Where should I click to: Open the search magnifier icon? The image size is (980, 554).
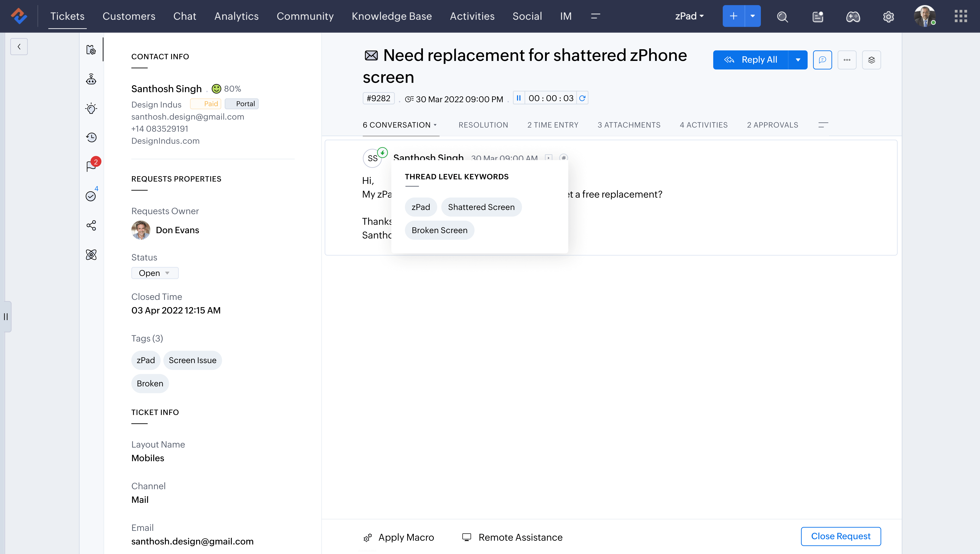[782, 16]
